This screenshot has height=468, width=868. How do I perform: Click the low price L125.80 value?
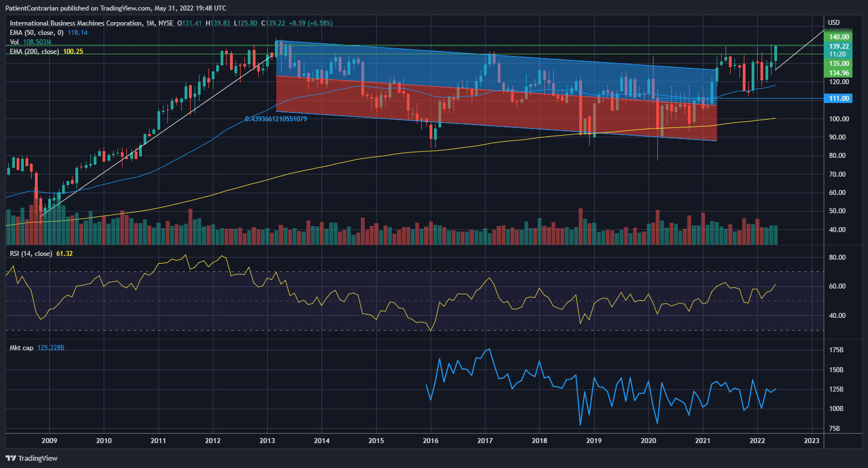click(245, 23)
